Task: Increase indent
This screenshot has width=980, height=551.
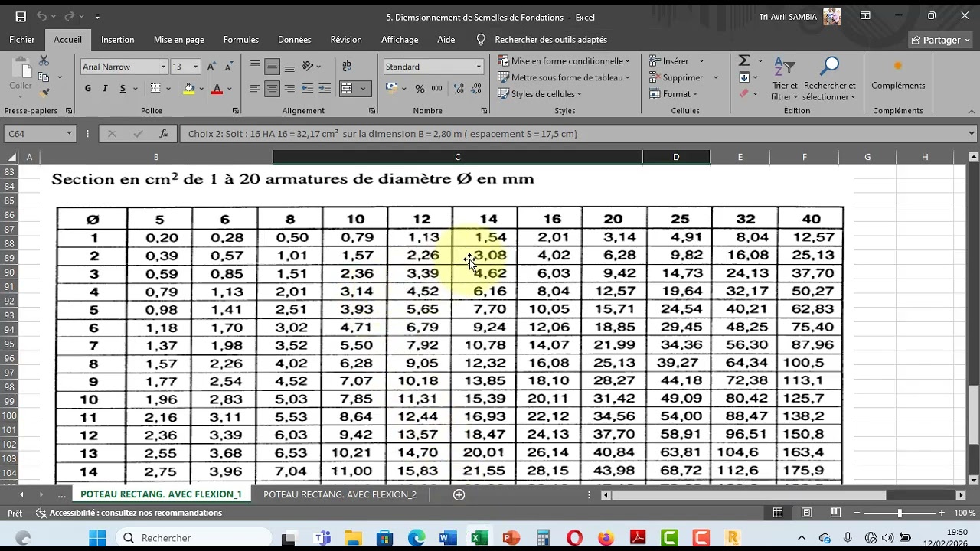Action: [324, 89]
